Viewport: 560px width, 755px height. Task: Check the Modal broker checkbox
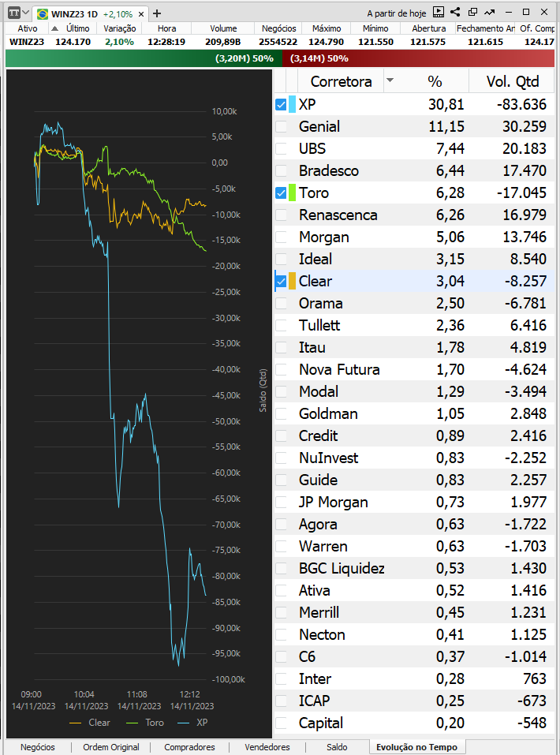pyautogui.click(x=281, y=391)
